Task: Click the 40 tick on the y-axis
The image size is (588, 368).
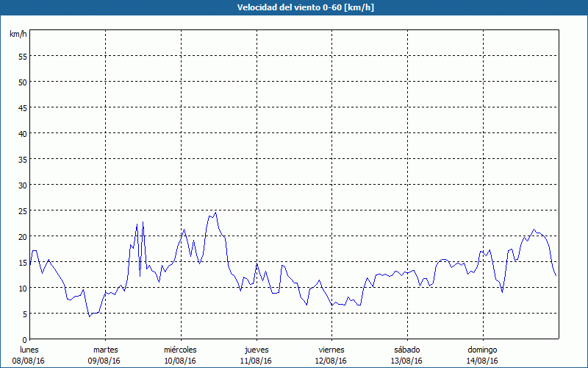Action: tap(22, 133)
